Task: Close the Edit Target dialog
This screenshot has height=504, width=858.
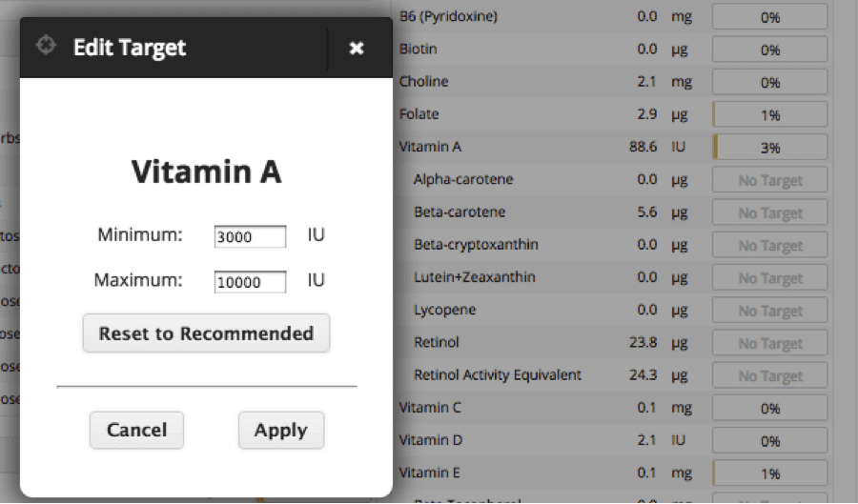Action: tap(357, 48)
